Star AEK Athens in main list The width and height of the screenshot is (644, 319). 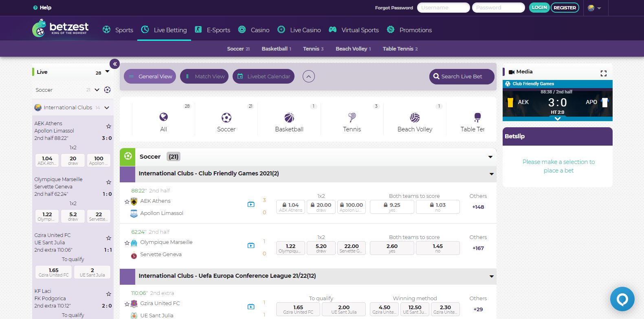tap(127, 202)
